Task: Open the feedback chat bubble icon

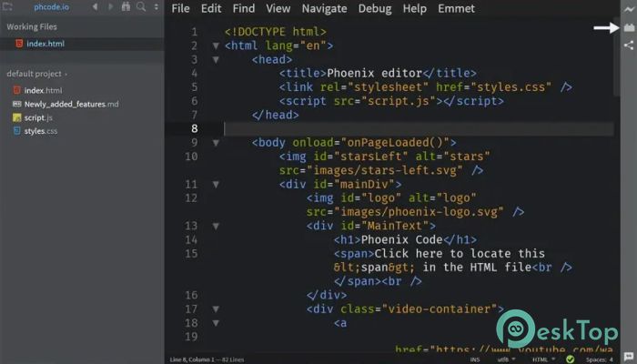Action: click(629, 357)
